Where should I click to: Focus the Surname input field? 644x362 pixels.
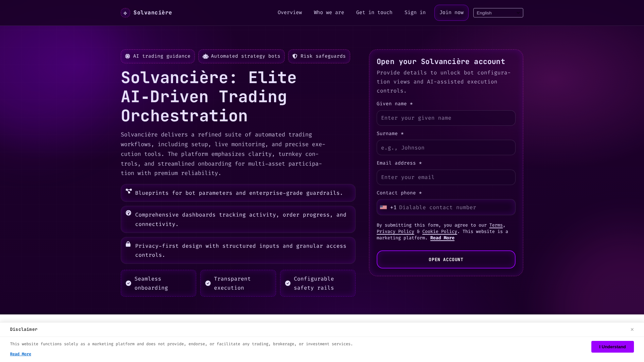tap(446, 147)
